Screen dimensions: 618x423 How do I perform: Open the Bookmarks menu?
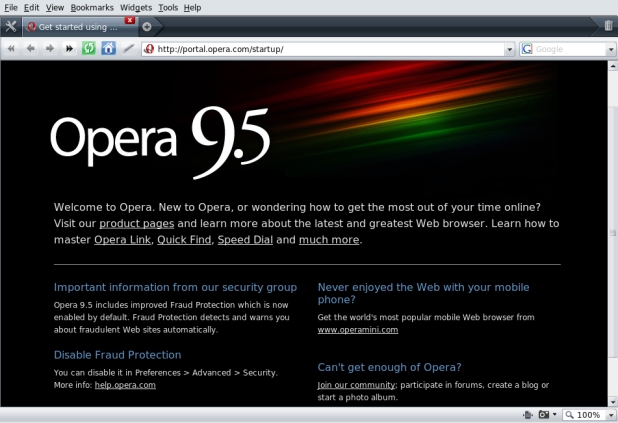(x=92, y=7)
